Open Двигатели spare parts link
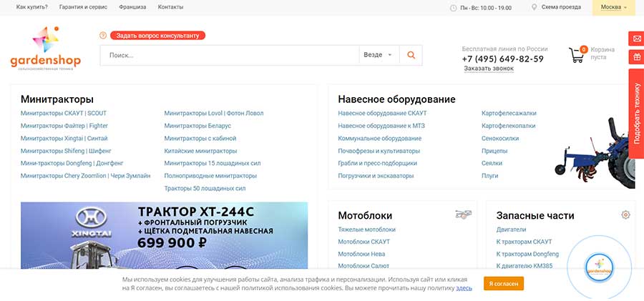The width and height of the screenshot is (644, 301). tap(512, 230)
